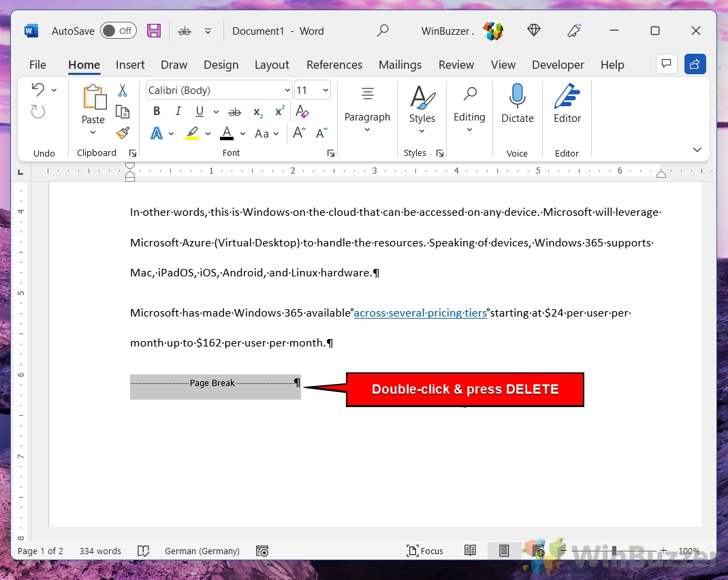Screen dimensions: 728x580
Task: Switch to the References tab
Action: [x=334, y=65]
